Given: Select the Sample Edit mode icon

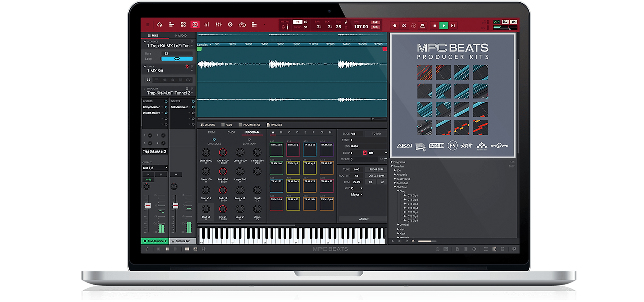Looking at the screenshot, I should pos(195,25).
